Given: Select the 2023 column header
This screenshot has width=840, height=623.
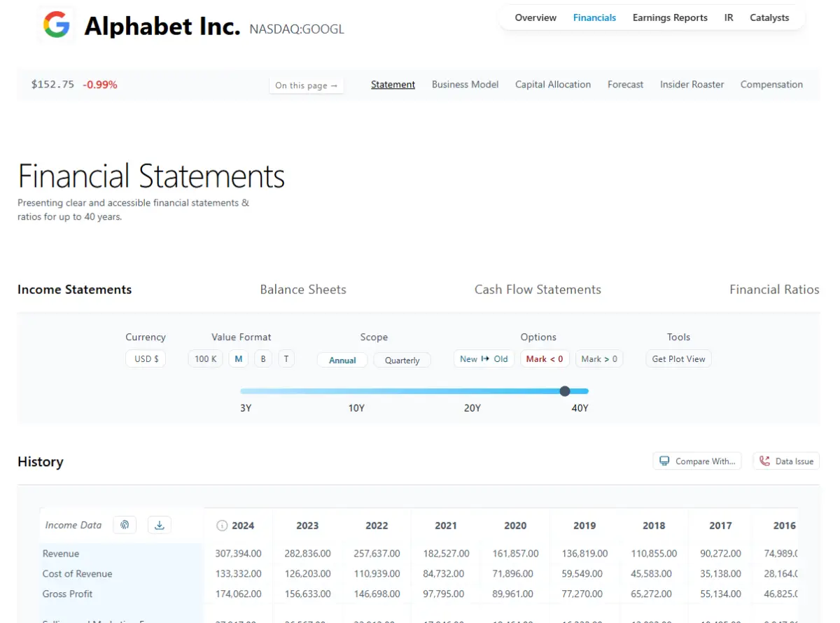Looking at the screenshot, I should pyautogui.click(x=307, y=526).
